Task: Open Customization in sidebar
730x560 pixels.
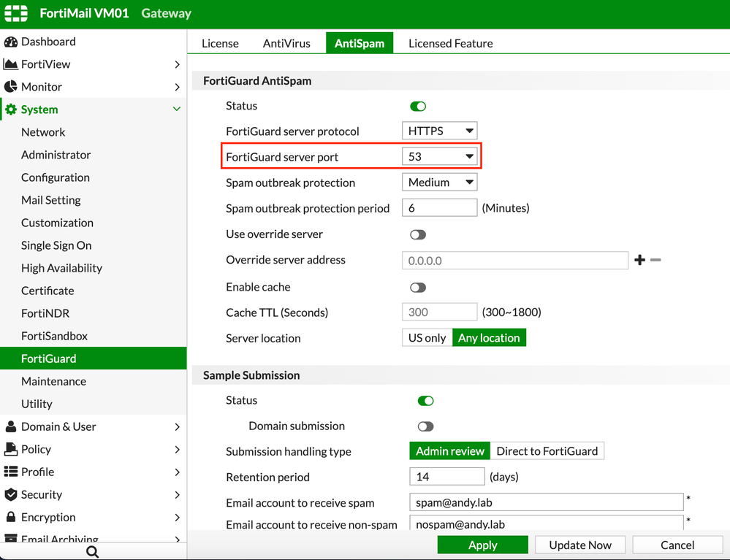Action: (x=57, y=223)
